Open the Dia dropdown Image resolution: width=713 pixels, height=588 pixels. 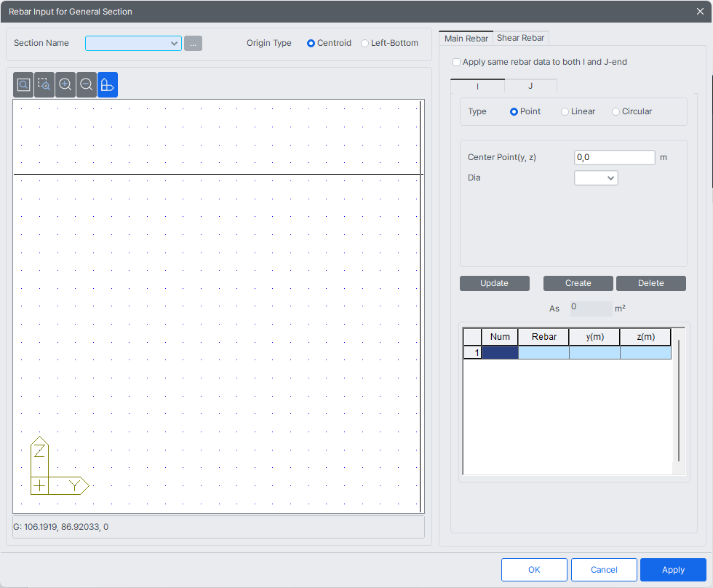[596, 178]
